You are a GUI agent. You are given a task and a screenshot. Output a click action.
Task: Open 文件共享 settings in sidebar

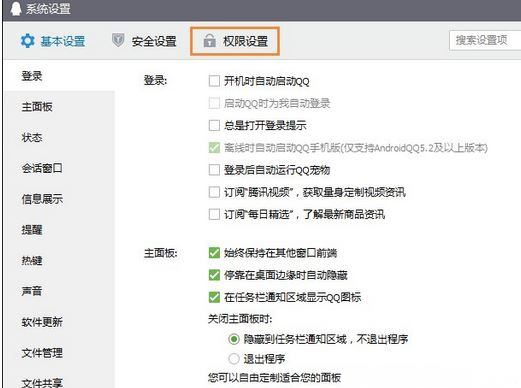pos(42,383)
